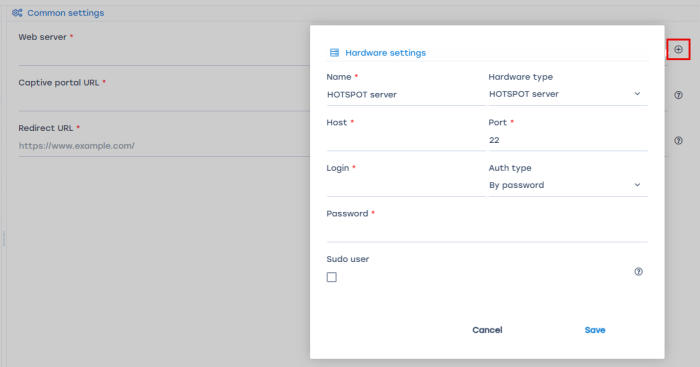This screenshot has width=700, height=367.
Task: Click the add web server plus icon
Action: pyautogui.click(x=678, y=50)
